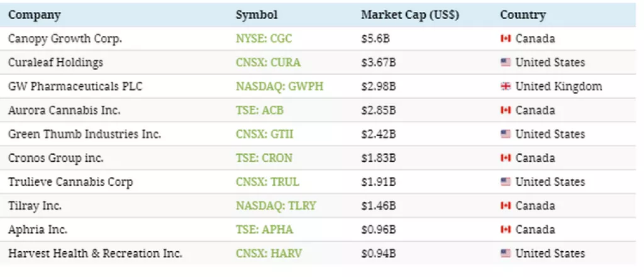
Task: Click the Company column header
Action: click(x=34, y=14)
